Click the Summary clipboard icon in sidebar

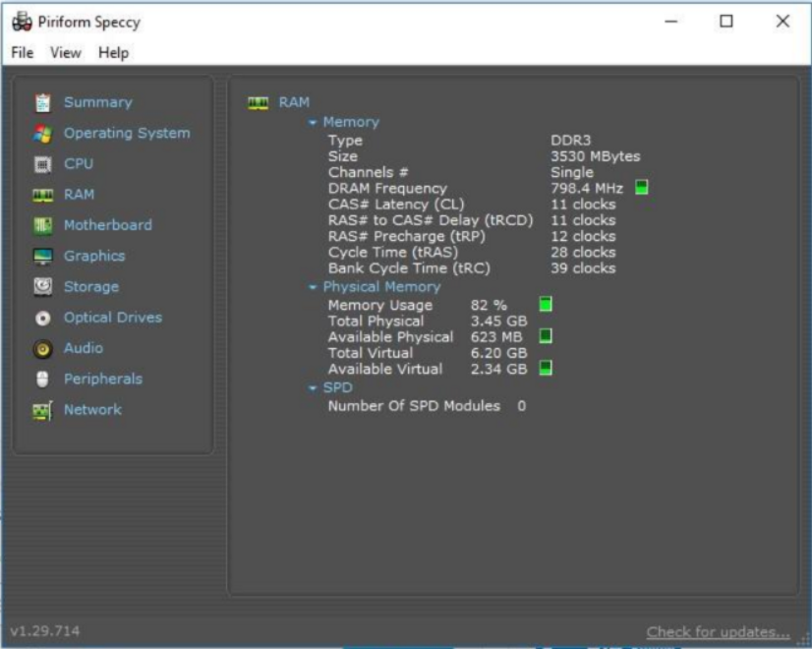click(x=42, y=102)
